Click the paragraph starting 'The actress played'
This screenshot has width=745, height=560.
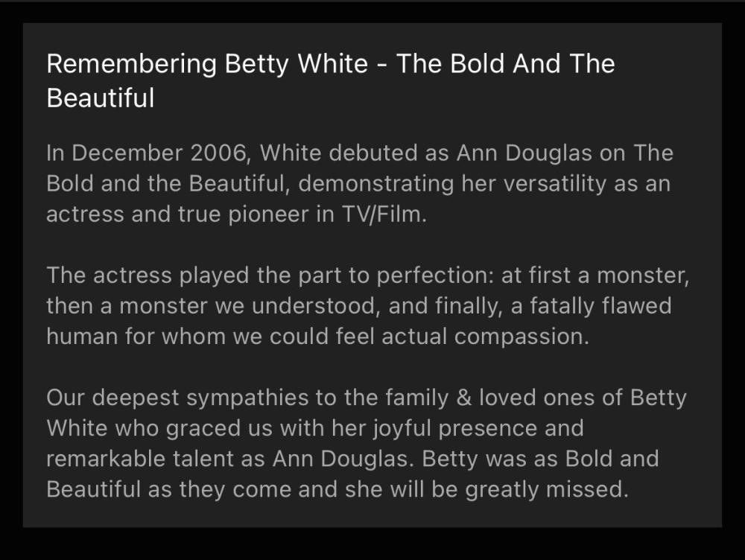[368, 306]
